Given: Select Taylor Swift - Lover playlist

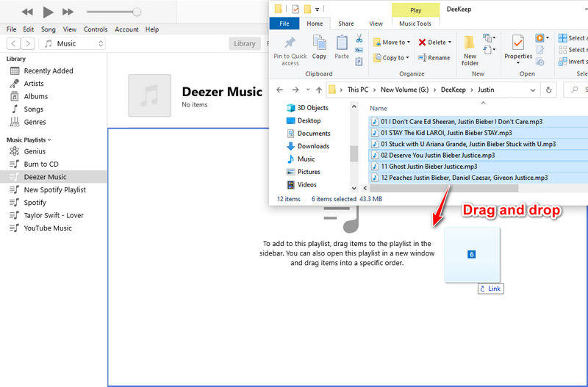Looking at the screenshot, I should [x=54, y=215].
